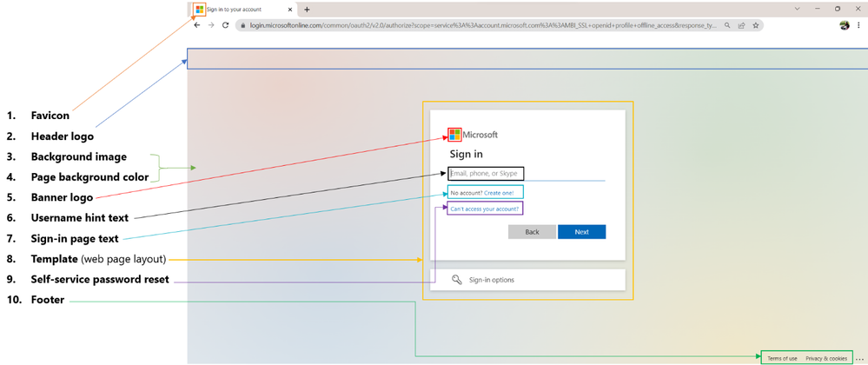Focus the Email, phone, or Skype field
Screen dimensions: 868x365
coord(527,174)
